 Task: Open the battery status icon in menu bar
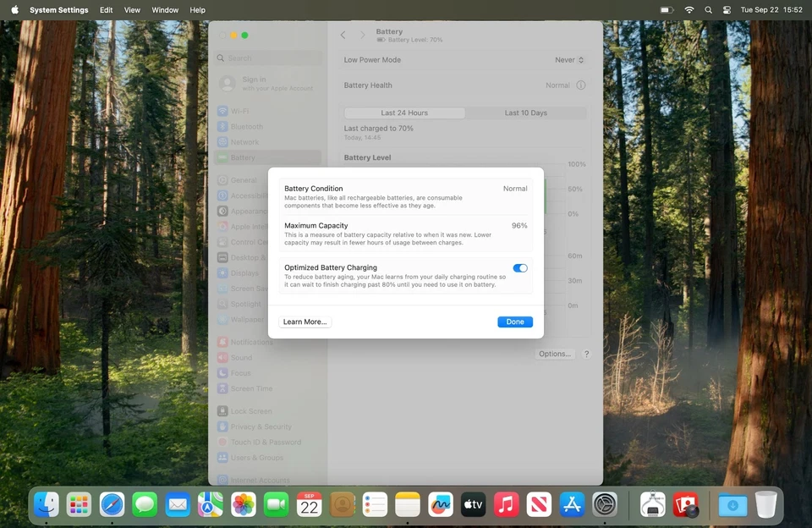(x=667, y=10)
